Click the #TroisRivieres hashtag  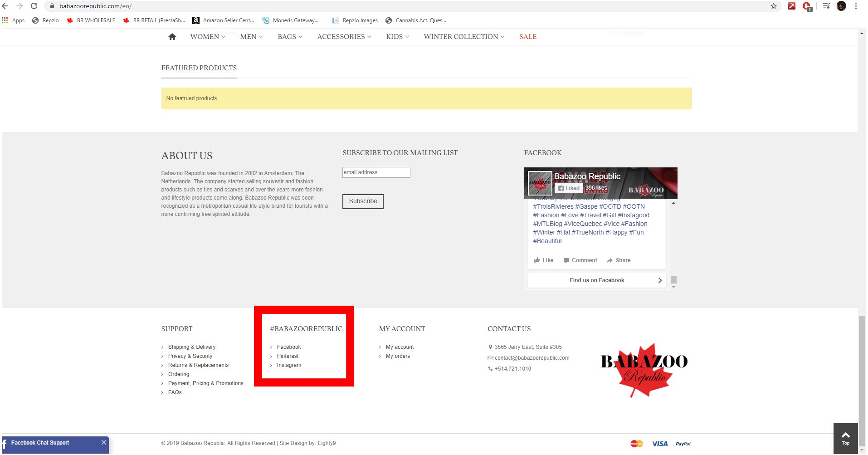point(553,207)
